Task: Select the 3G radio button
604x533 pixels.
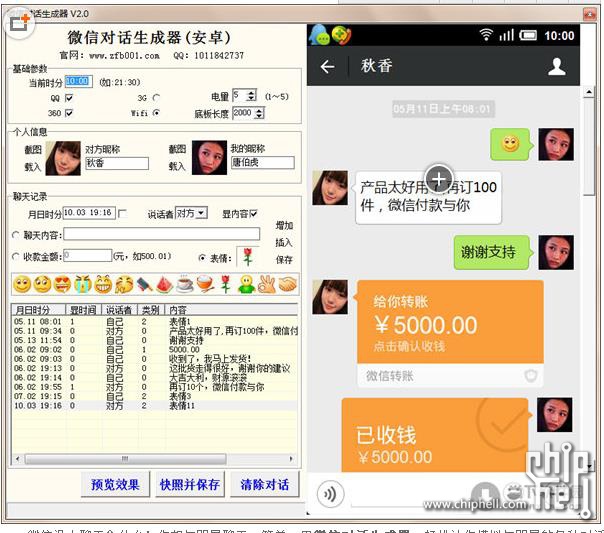Action: coord(156,98)
